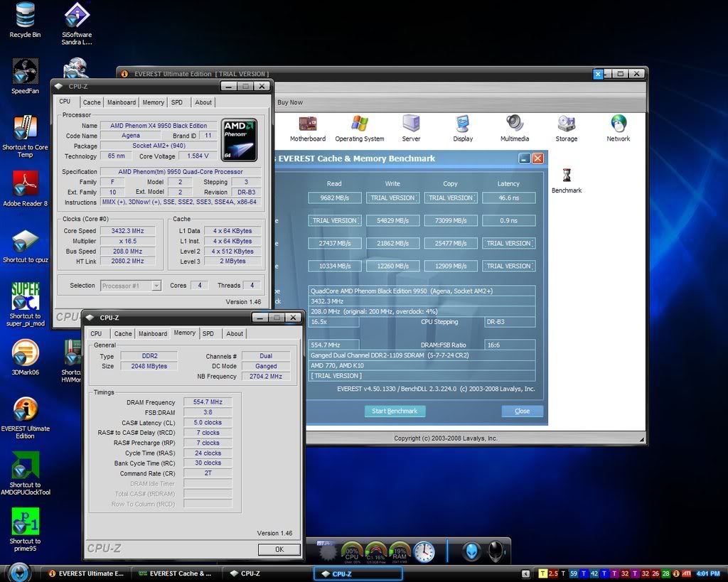Click the RAM usage gauge in the dock
The width and height of the screenshot is (728, 582).
pyautogui.click(x=400, y=552)
